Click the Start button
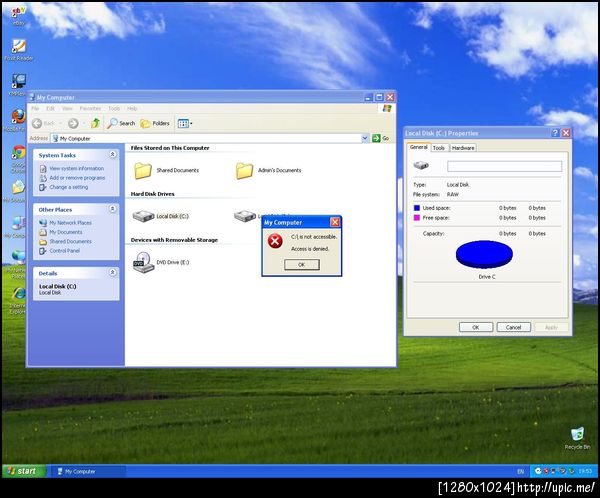This screenshot has height=498, width=600. [x=24, y=471]
